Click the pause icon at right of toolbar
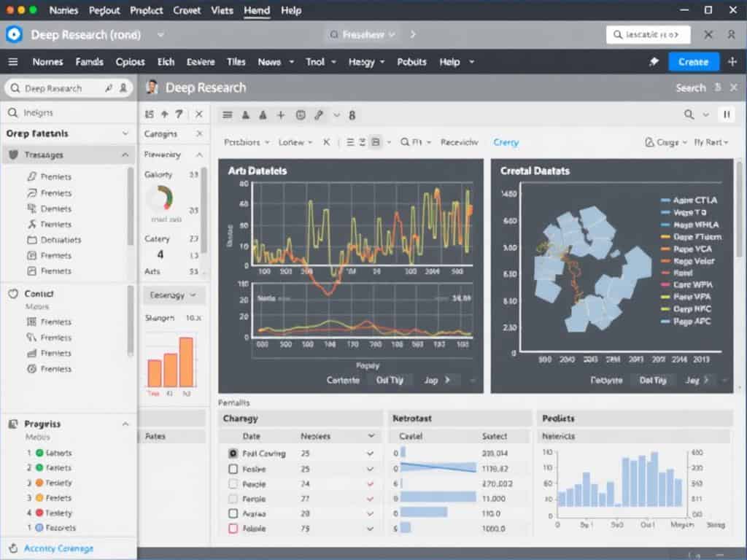This screenshot has height=560, width=747. click(x=727, y=114)
